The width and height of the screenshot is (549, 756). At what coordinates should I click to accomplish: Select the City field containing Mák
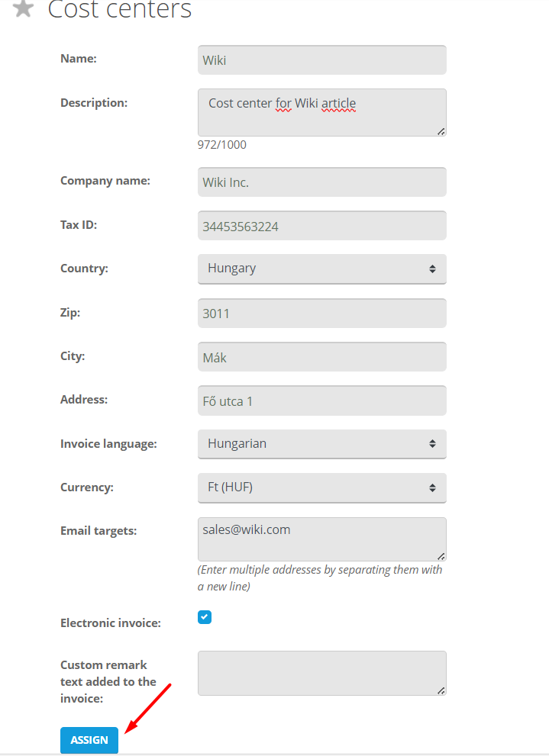coord(321,356)
